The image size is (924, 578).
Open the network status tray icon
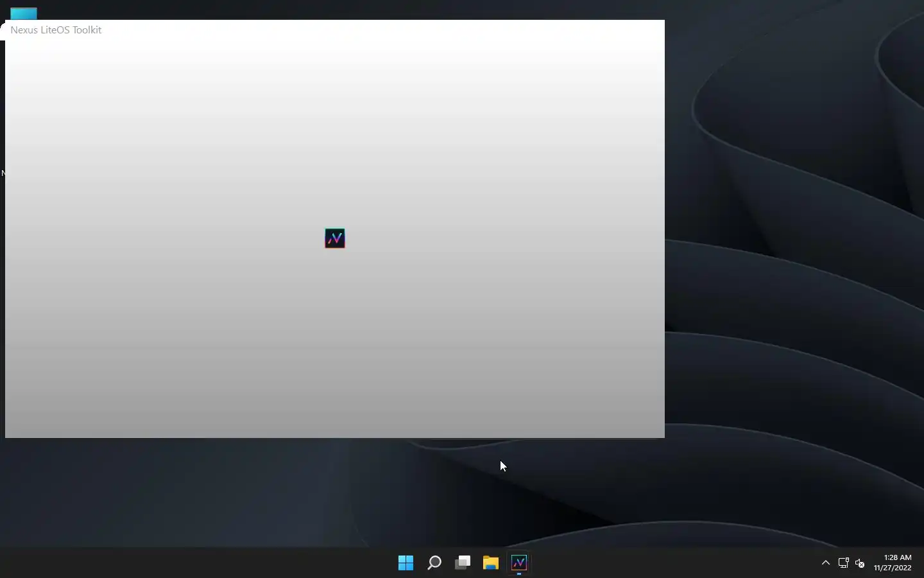coord(844,563)
